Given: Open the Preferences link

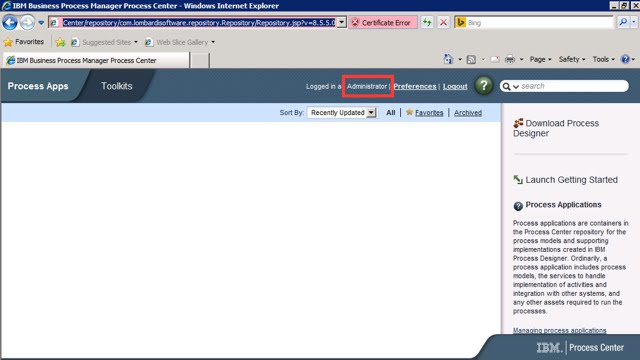Looking at the screenshot, I should click(x=415, y=87).
